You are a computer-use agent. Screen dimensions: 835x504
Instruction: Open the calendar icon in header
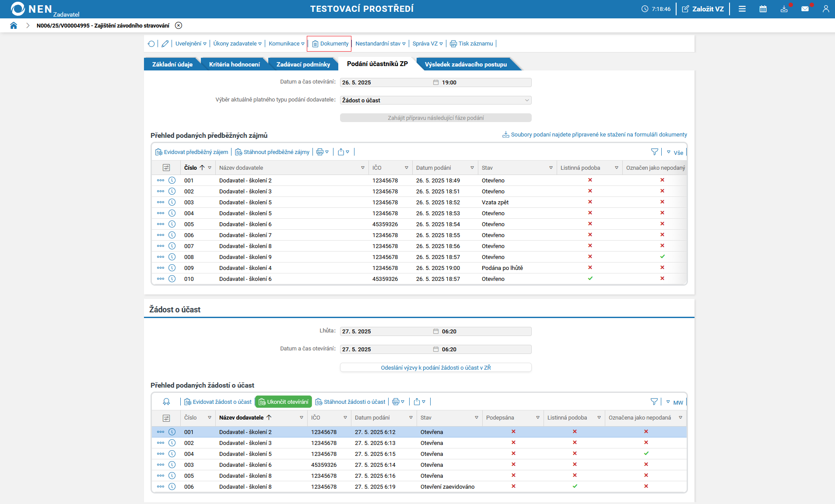(763, 9)
